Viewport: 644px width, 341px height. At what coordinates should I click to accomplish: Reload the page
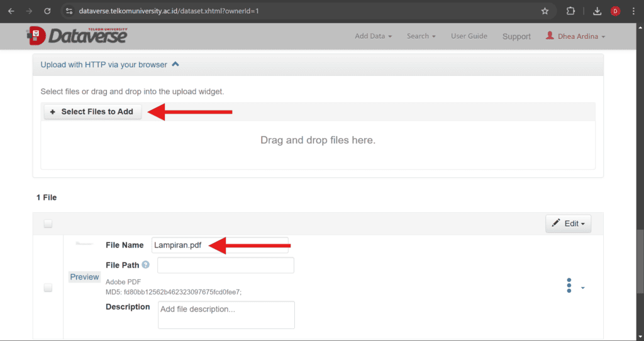[x=47, y=11]
